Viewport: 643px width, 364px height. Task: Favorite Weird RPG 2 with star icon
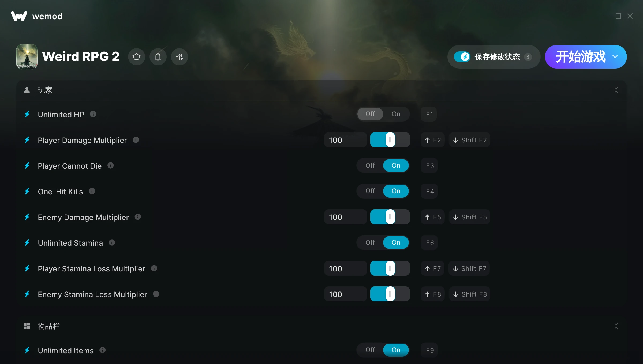coord(137,57)
